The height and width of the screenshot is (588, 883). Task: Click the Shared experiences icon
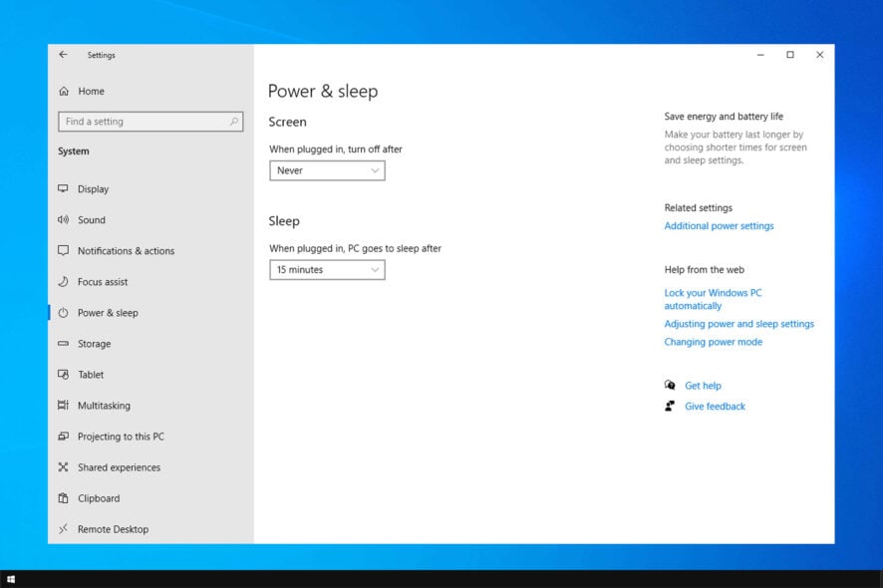click(x=63, y=467)
